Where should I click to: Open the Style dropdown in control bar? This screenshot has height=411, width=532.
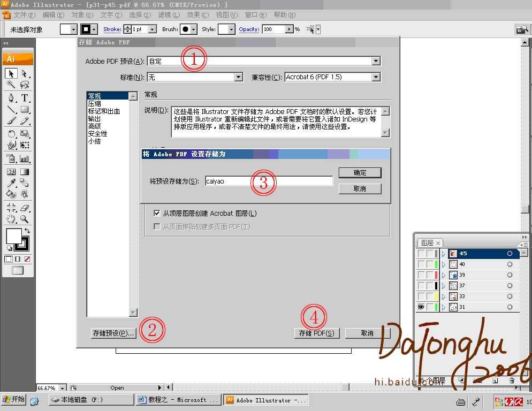click(x=231, y=29)
